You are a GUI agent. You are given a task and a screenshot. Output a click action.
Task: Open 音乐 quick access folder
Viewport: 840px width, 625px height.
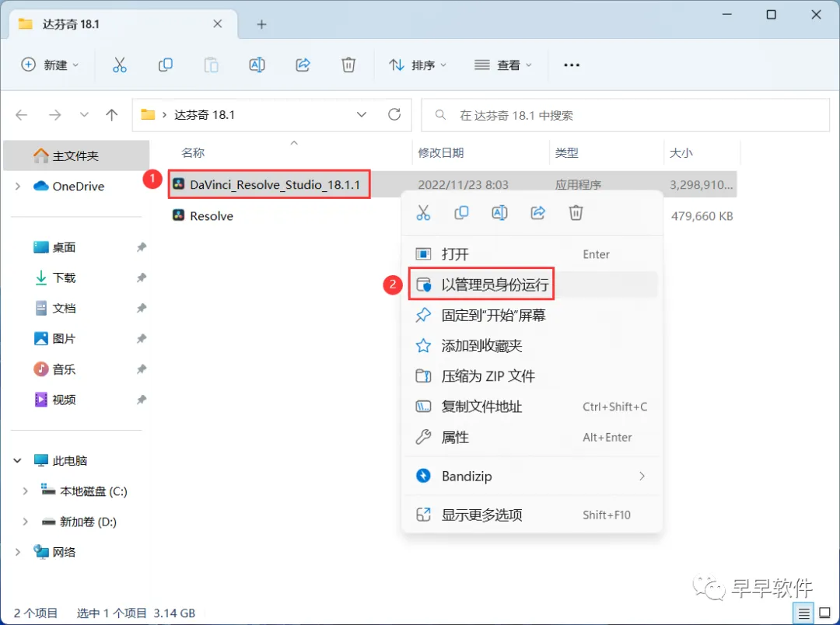(x=64, y=369)
